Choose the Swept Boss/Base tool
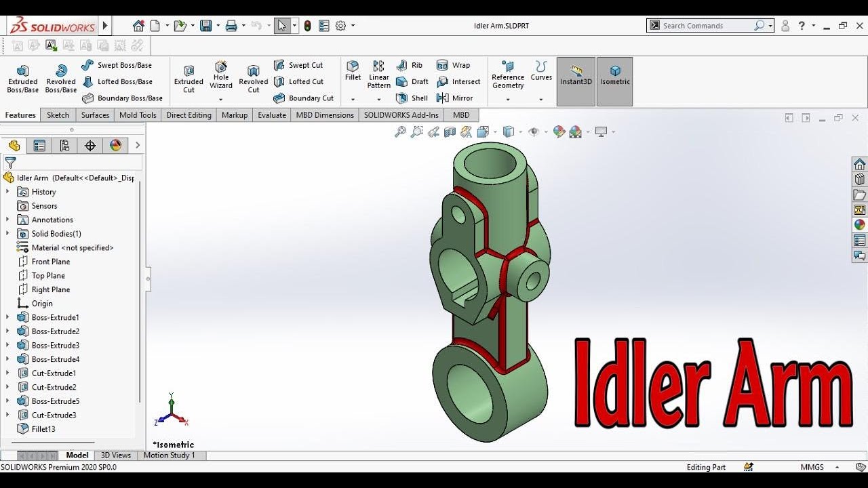The image size is (868, 488). tap(116, 65)
